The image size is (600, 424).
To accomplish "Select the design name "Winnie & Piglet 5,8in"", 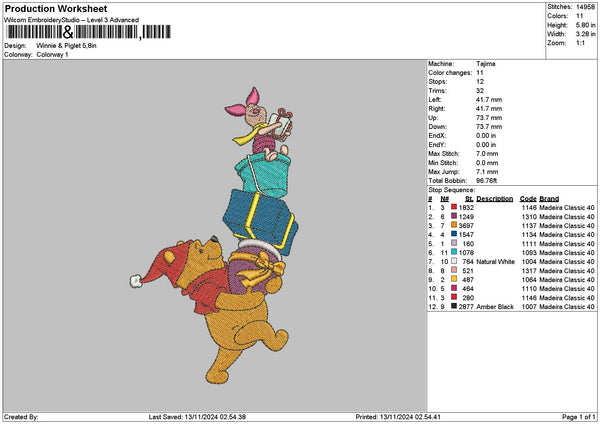I will (66, 46).
